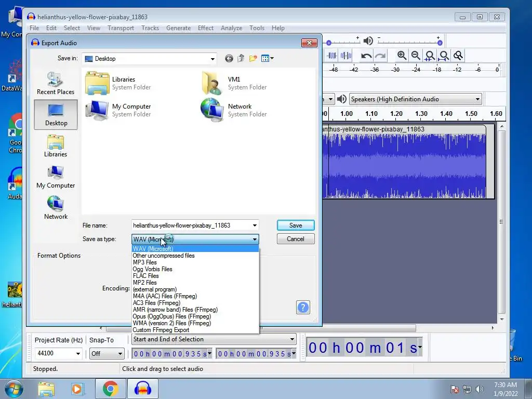Image resolution: width=532 pixels, height=399 pixels.
Task: Choose AC3 Files (FFmpeg) option
Action: click(195, 303)
